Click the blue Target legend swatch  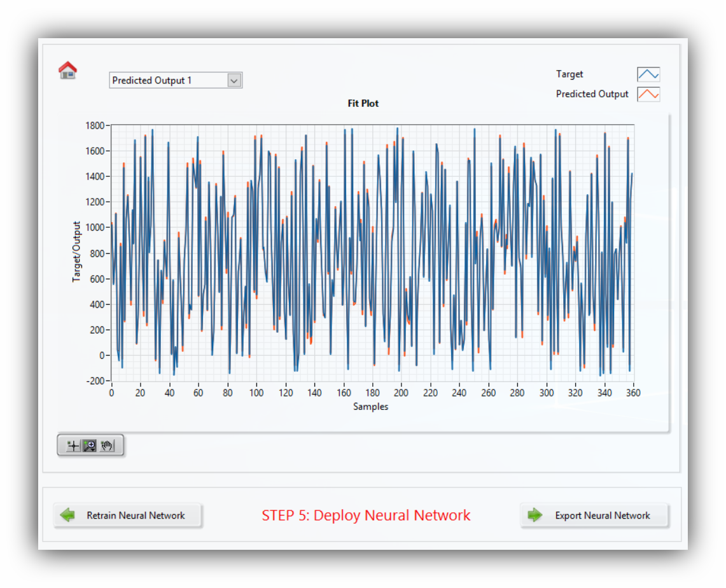pyautogui.click(x=648, y=74)
